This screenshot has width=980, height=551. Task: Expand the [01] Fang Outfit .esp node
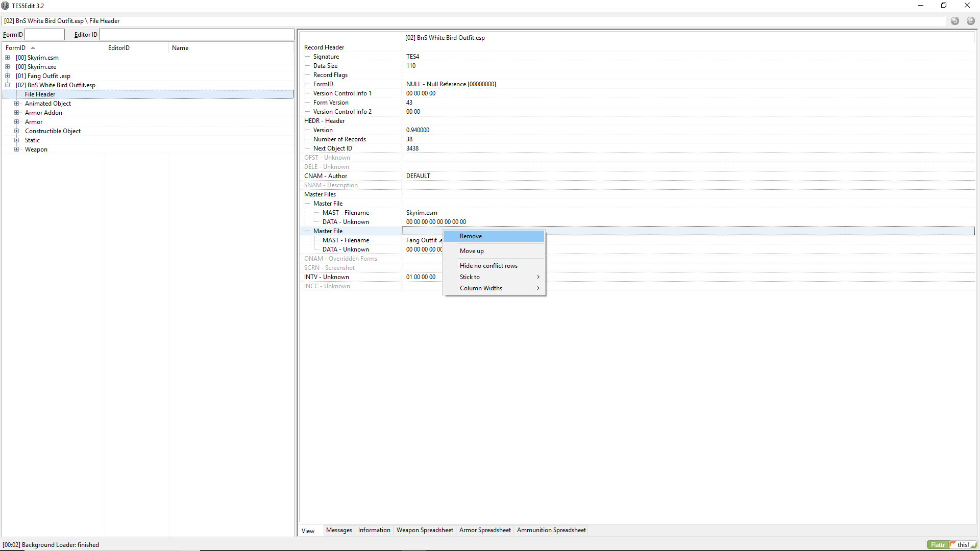[x=8, y=76]
